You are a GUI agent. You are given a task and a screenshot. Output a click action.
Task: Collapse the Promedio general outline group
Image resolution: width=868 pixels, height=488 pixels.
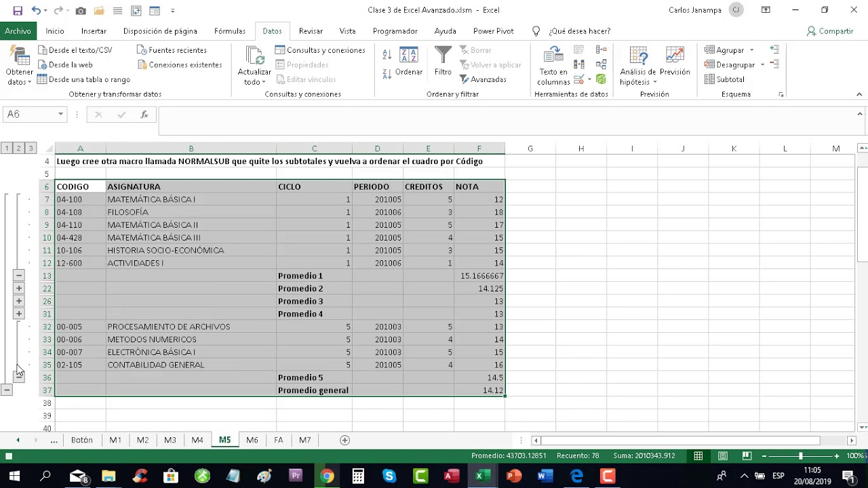tap(7, 390)
